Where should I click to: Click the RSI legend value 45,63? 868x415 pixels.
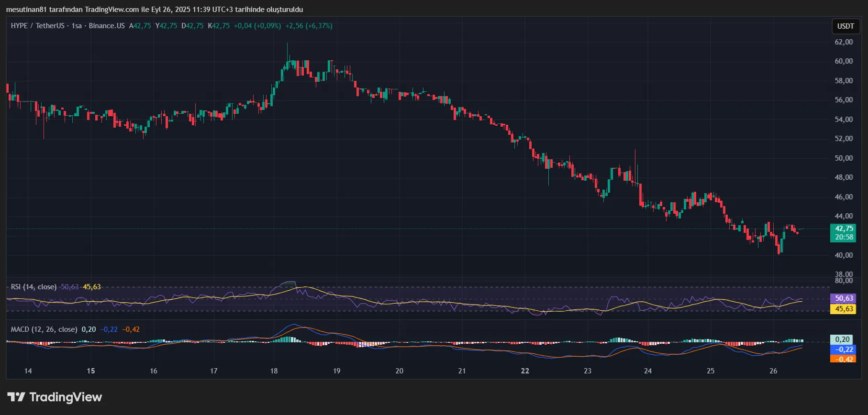pyautogui.click(x=92, y=287)
